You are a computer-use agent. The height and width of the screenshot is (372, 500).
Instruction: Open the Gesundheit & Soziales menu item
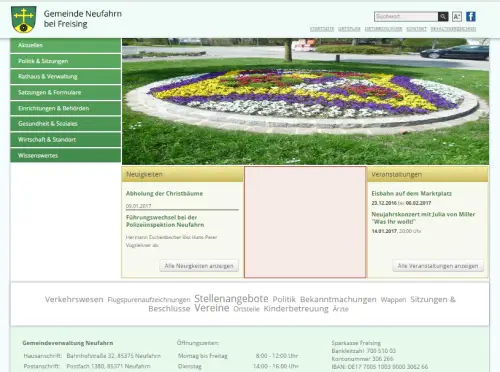point(66,124)
